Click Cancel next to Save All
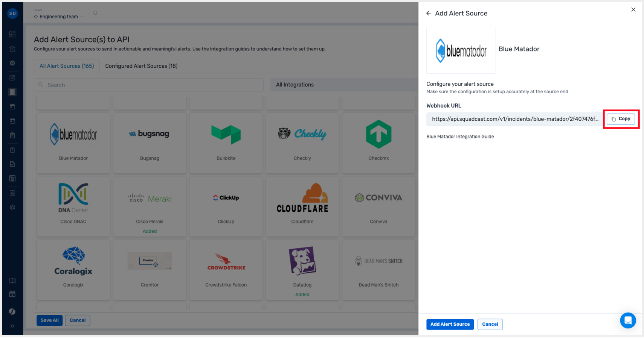This screenshot has height=337, width=644. pos(78,320)
